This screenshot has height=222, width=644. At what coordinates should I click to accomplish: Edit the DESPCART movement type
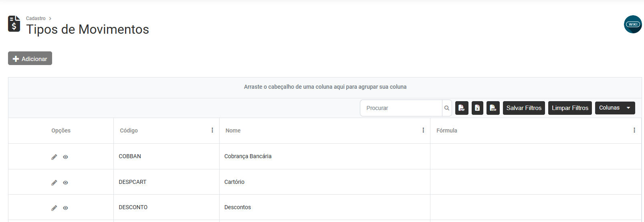pos(54,183)
